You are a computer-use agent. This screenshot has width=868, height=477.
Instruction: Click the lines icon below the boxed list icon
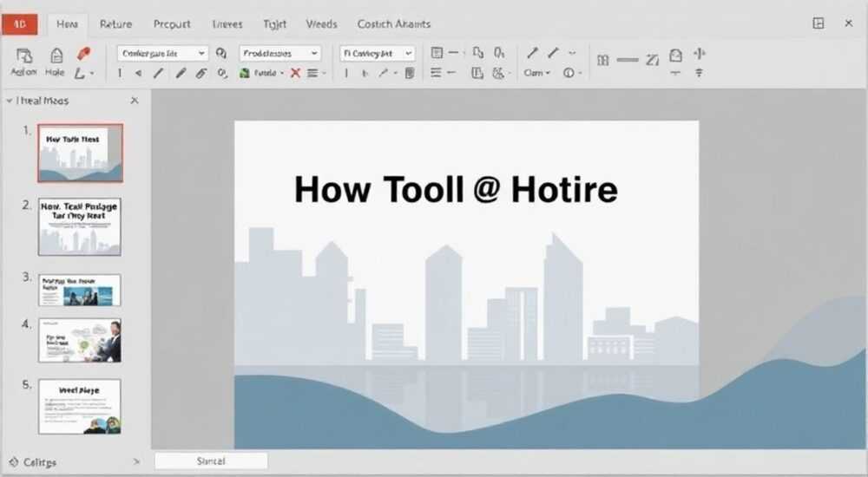(437, 73)
